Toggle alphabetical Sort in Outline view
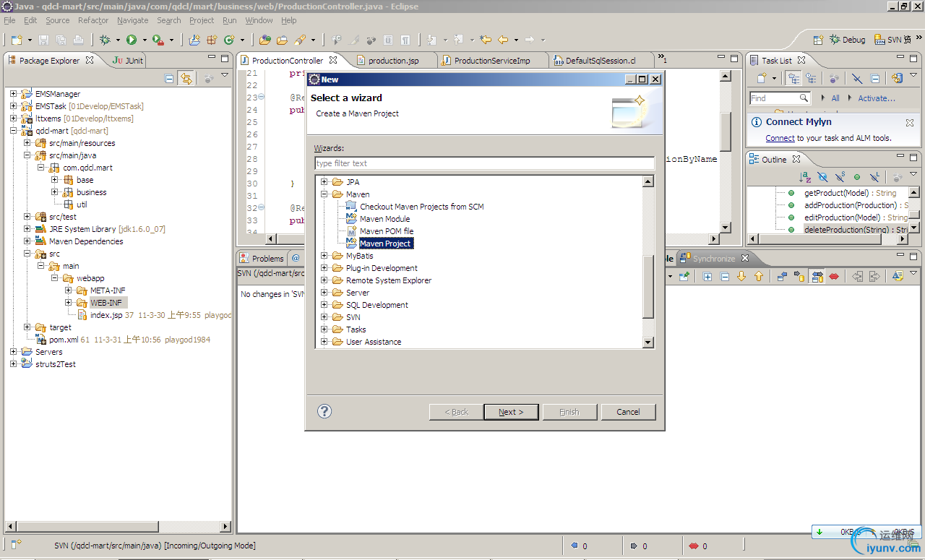This screenshot has height=560, width=925. click(805, 177)
